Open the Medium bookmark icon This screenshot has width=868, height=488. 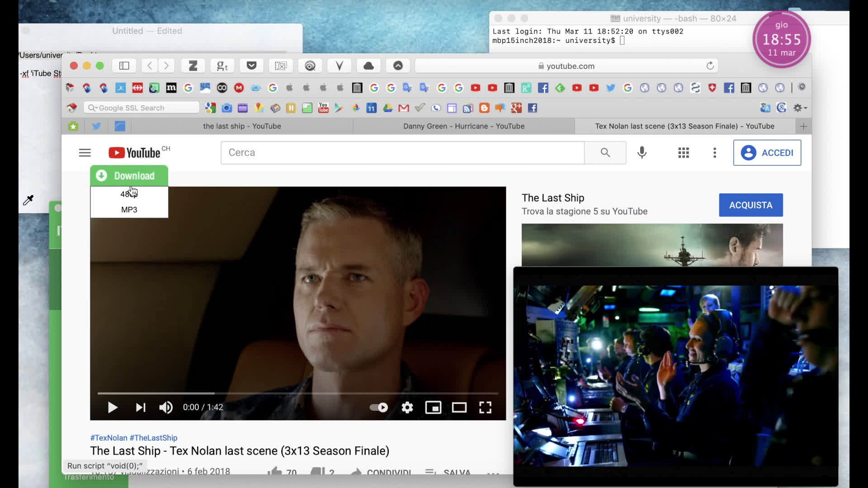point(171,88)
